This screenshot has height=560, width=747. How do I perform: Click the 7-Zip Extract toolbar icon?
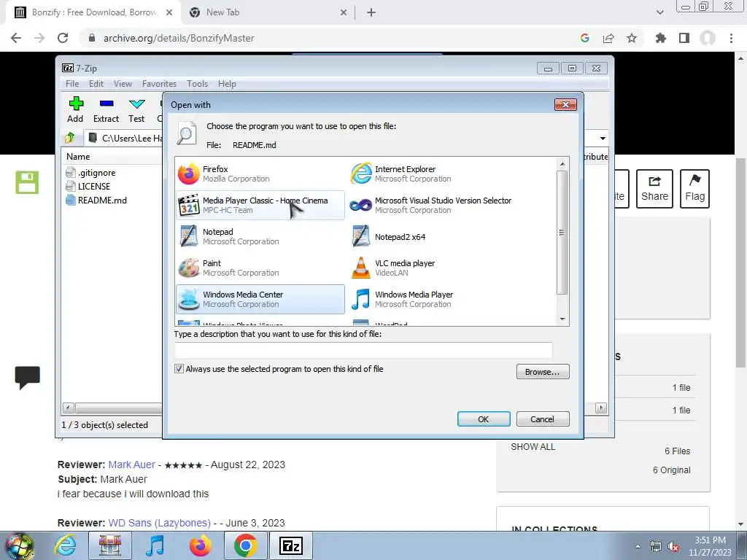click(106, 109)
